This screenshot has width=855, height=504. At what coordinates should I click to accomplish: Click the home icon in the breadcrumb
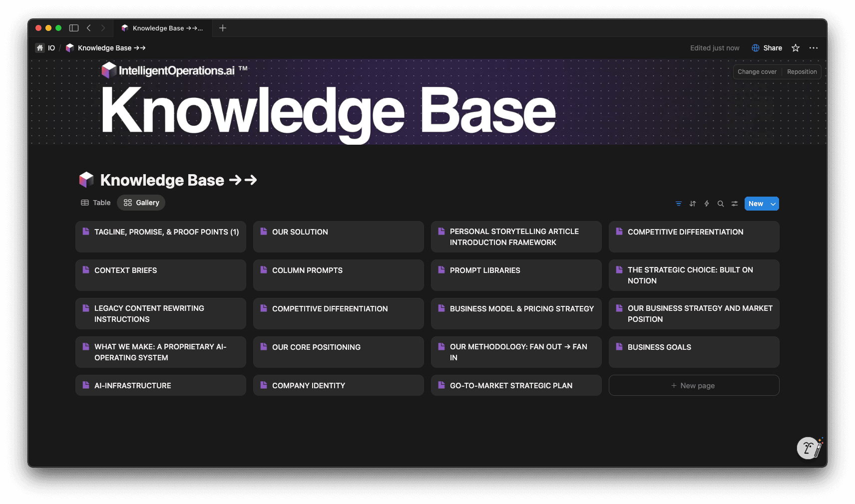40,48
